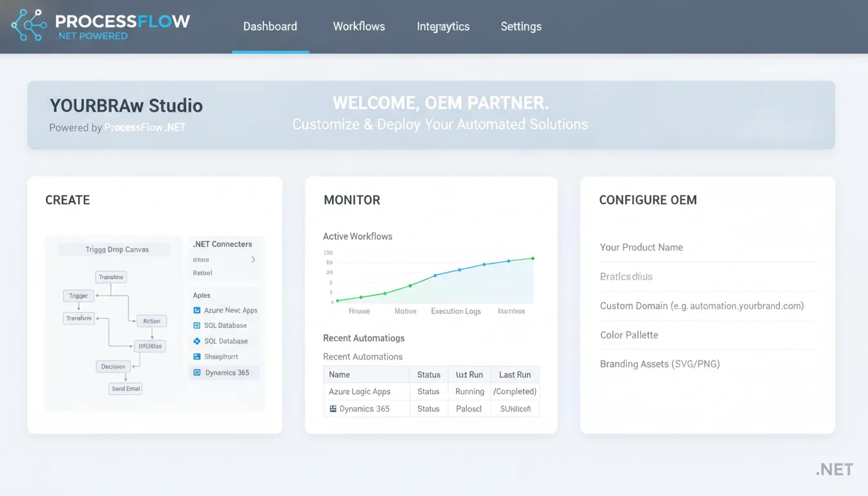Click the Name column header

click(x=366, y=375)
